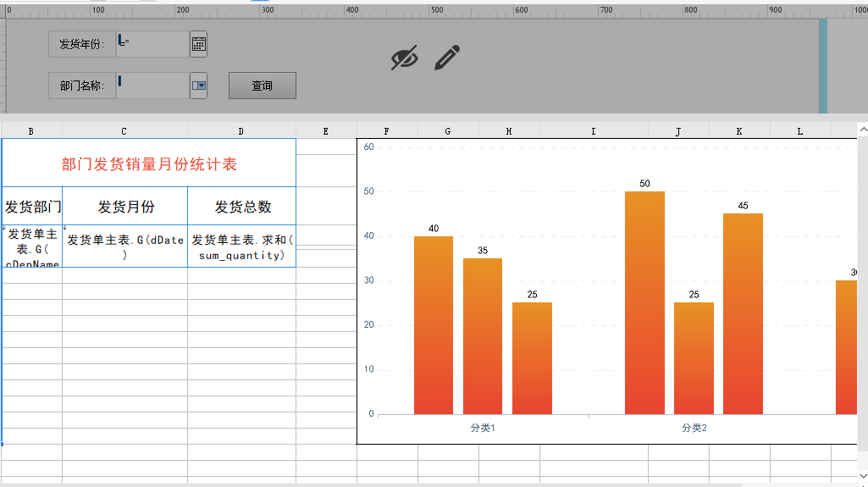Toggle parameter panel visibility eye icon
The height and width of the screenshot is (487, 868).
pos(404,58)
